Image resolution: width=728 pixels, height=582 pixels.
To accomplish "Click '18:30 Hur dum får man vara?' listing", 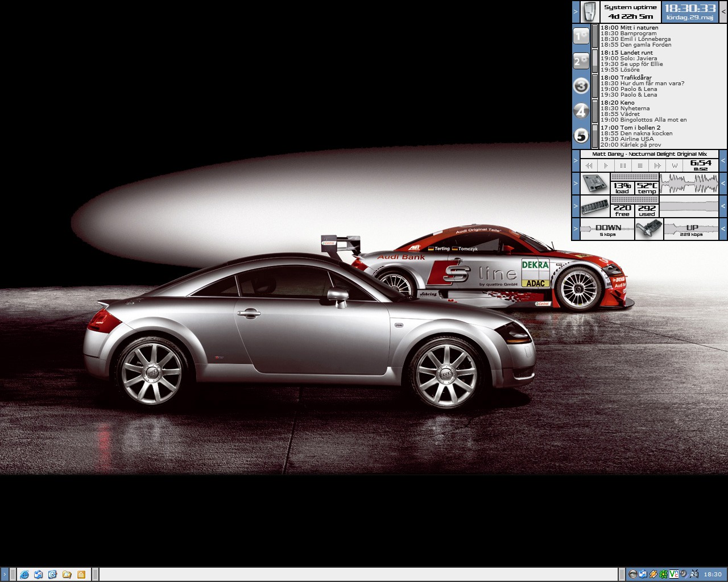I will point(642,83).
